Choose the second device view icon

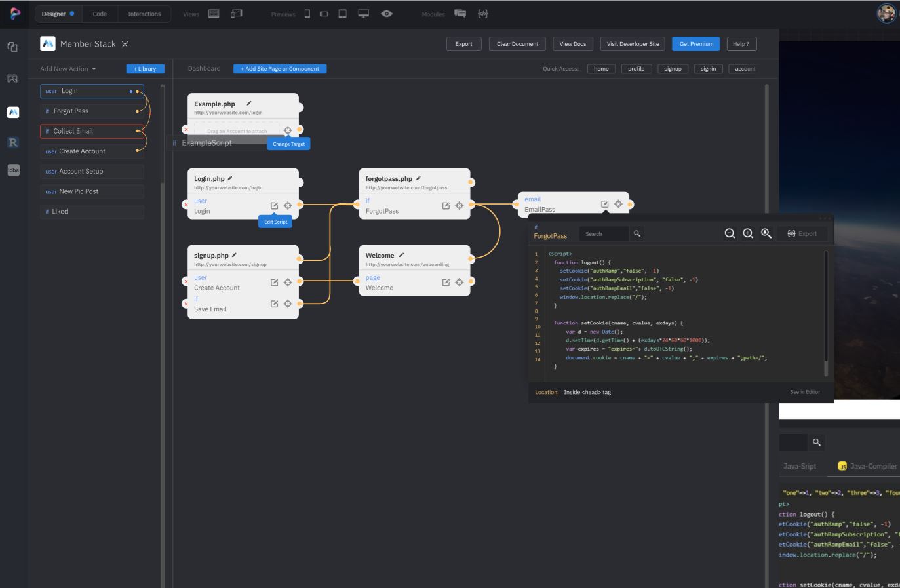237,14
